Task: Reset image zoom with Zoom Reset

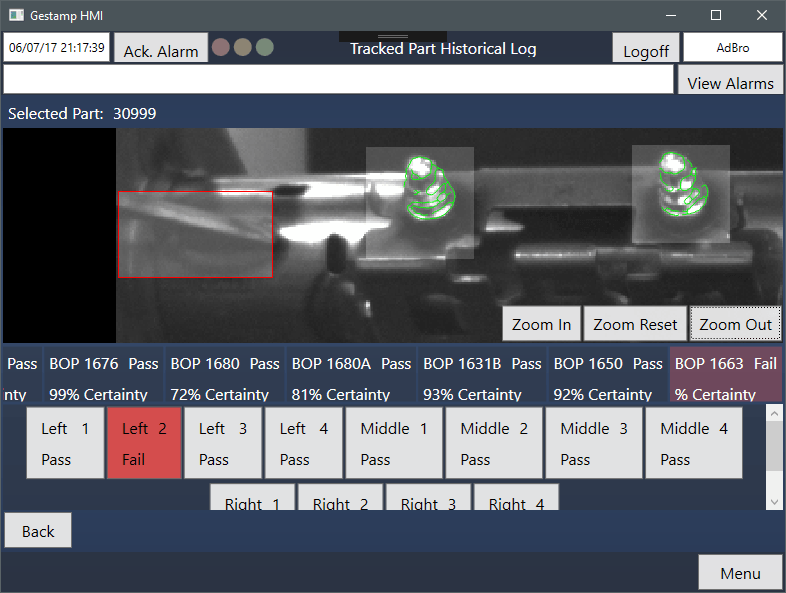Action: click(x=635, y=324)
